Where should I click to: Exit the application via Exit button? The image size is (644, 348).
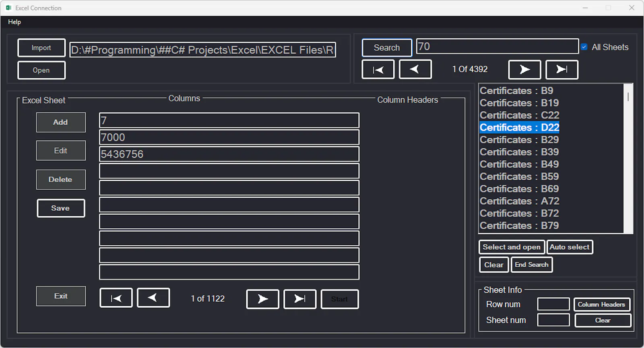pyautogui.click(x=61, y=296)
